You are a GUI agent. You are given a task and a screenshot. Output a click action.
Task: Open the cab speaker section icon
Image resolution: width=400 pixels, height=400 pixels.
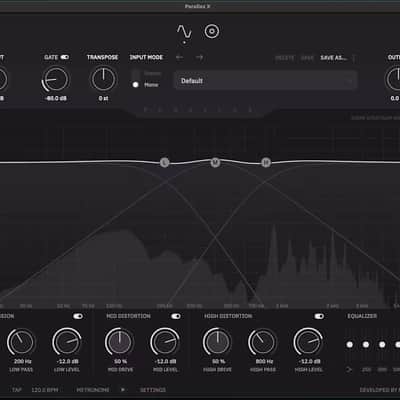click(212, 32)
